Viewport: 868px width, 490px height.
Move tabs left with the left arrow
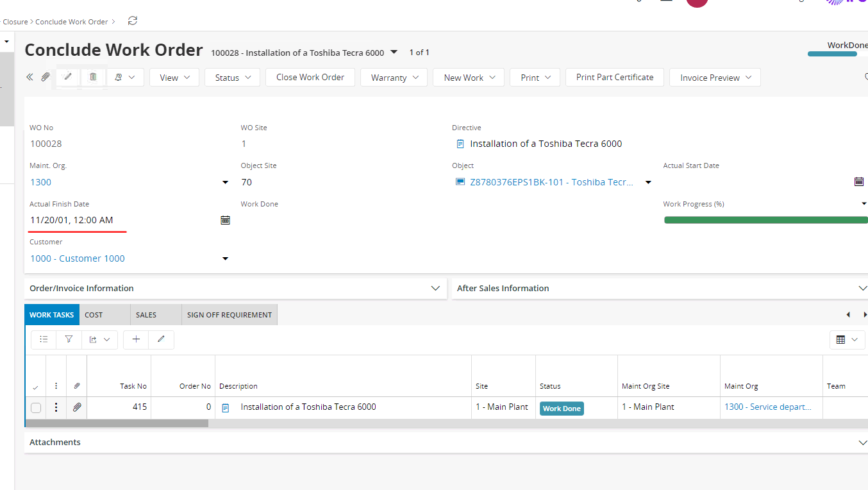(848, 315)
